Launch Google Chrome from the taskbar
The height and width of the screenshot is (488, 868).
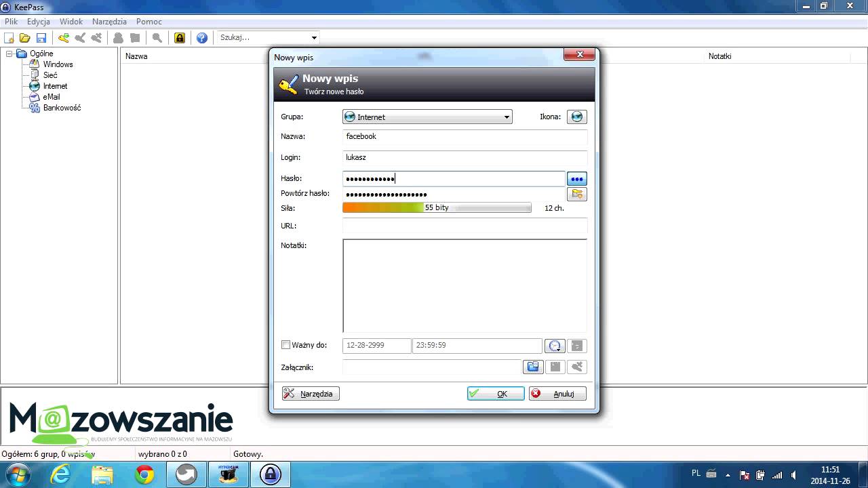click(x=144, y=474)
